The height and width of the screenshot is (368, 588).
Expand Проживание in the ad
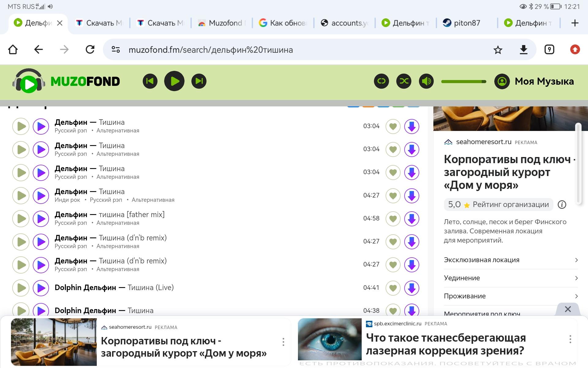coord(511,296)
